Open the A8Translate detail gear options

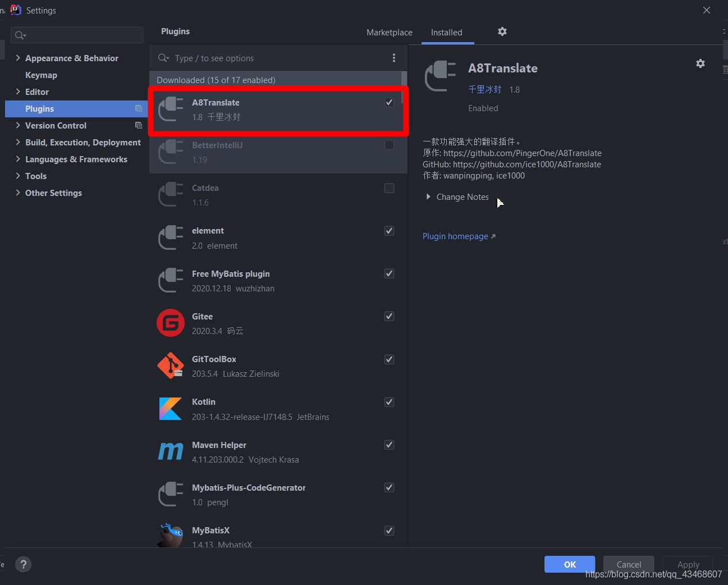(700, 63)
